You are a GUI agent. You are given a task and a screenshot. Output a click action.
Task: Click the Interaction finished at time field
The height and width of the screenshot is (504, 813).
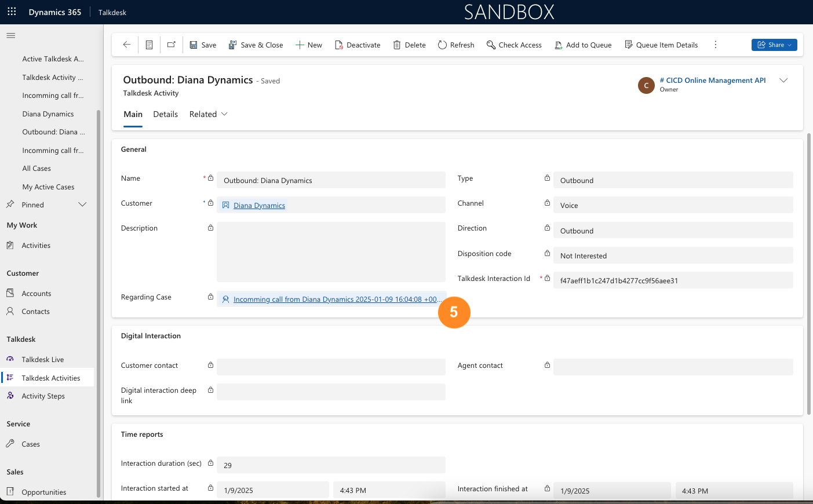pos(734,491)
